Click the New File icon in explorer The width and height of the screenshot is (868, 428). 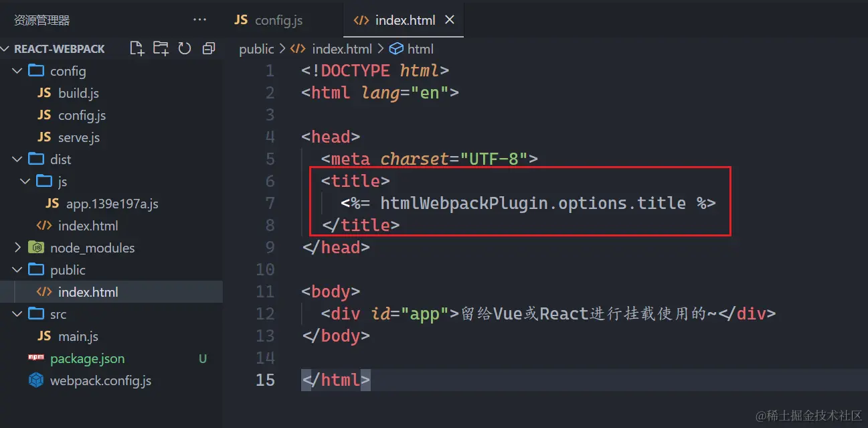pyautogui.click(x=137, y=48)
